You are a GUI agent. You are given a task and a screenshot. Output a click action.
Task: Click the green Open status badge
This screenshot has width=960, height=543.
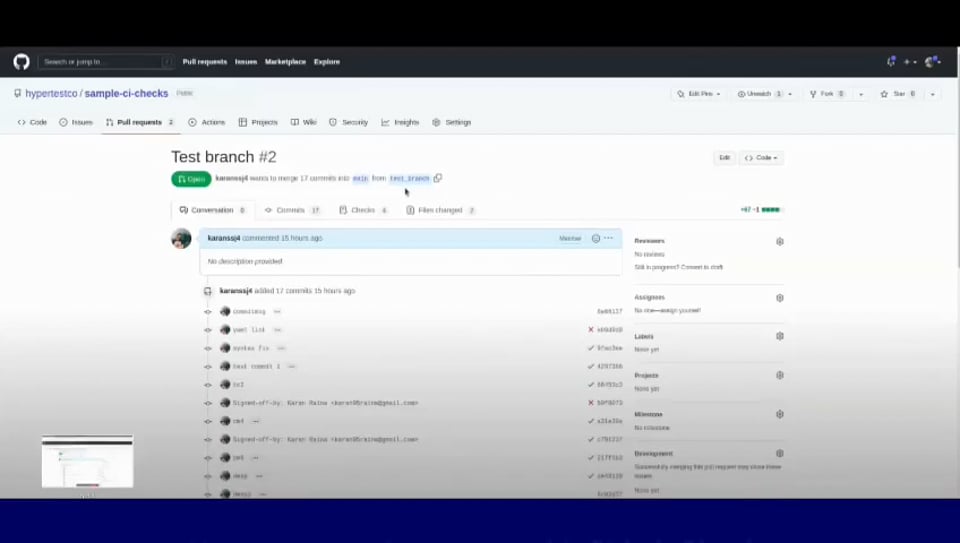tap(191, 179)
